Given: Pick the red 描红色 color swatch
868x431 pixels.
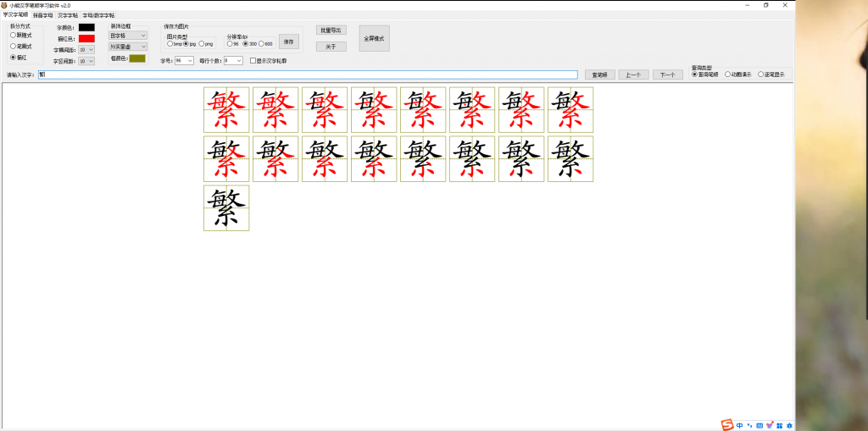Looking at the screenshot, I should tap(86, 39).
